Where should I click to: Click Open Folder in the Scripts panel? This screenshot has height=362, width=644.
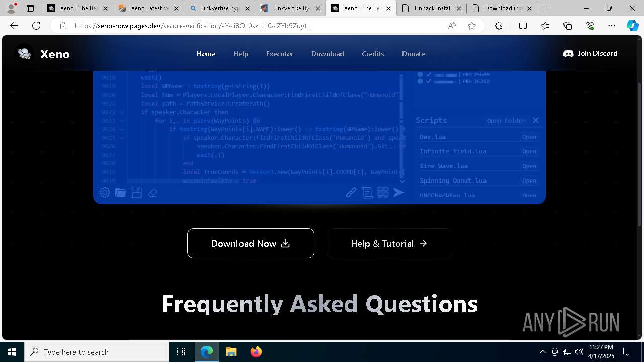(x=506, y=121)
